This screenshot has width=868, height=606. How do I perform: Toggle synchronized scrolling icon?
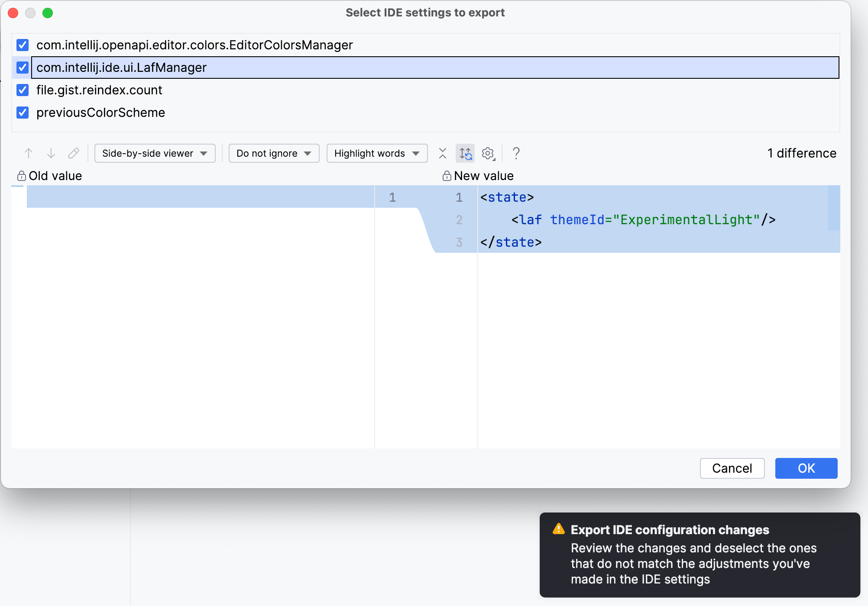(x=465, y=153)
